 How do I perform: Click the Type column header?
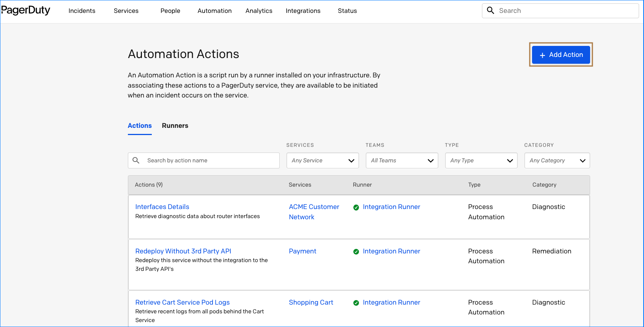point(474,185)
